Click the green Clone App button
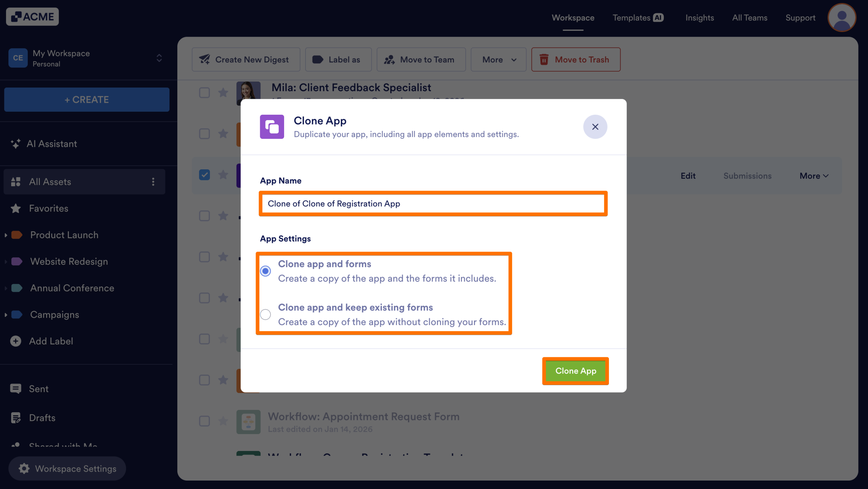Viewport: 868px width, 489px height. click(575, 371)
